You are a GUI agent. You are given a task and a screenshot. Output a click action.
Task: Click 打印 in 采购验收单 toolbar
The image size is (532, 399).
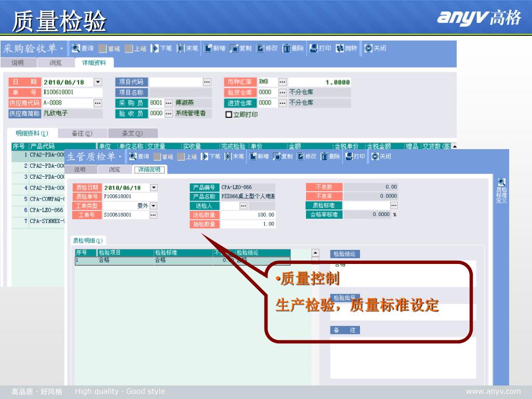point(320,48)
